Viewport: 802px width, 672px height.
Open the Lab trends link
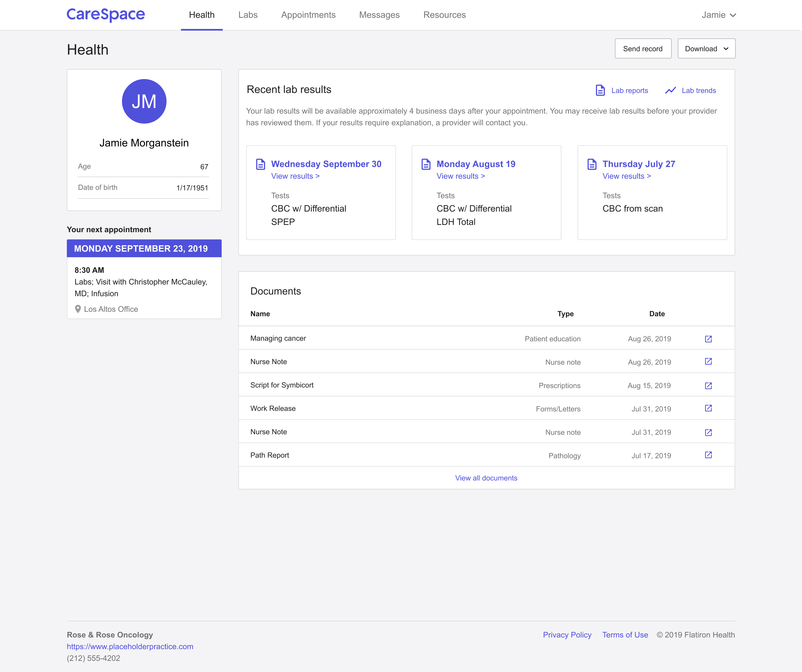coord(698,90)
